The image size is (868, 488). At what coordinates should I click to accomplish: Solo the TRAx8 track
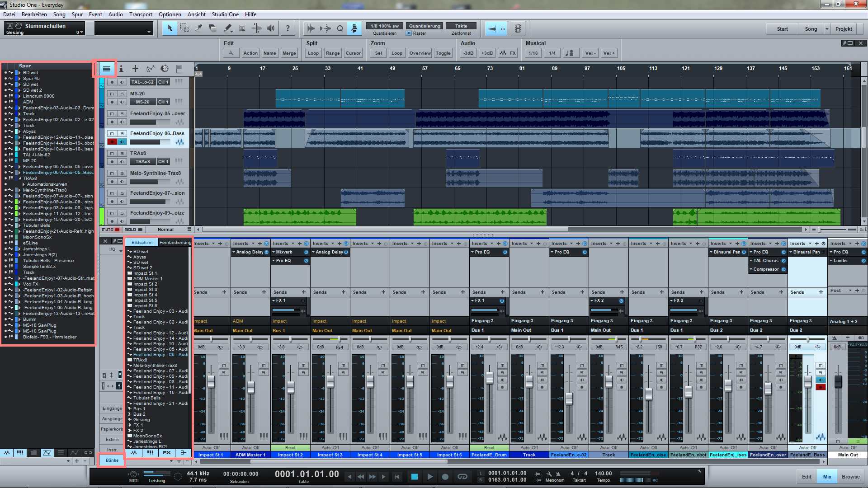[x=122, y=154]
